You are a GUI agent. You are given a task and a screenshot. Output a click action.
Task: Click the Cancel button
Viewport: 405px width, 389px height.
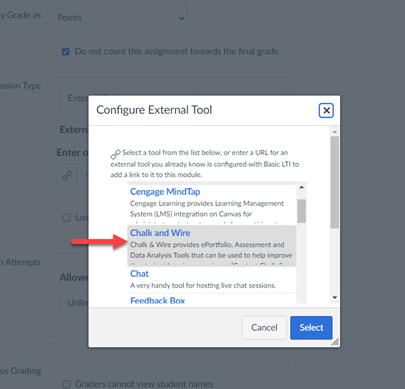click(x=264, y=328)
